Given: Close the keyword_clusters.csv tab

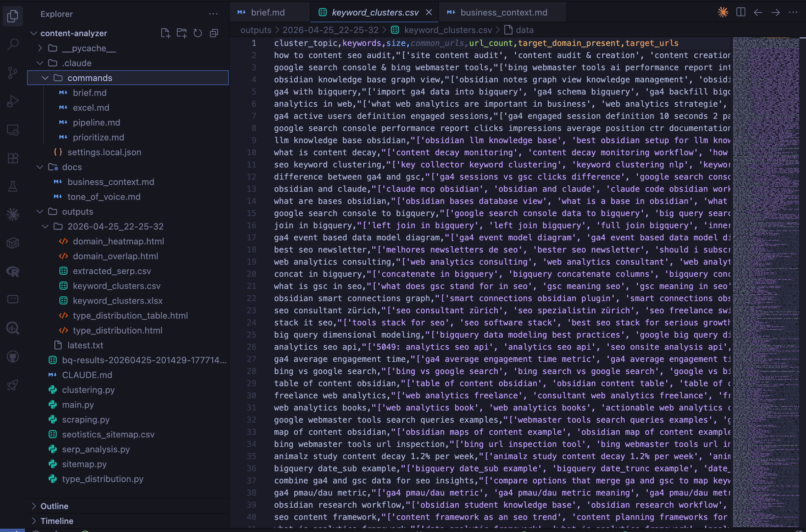Looking at the screenshot, I should click(x=429, y=12).
